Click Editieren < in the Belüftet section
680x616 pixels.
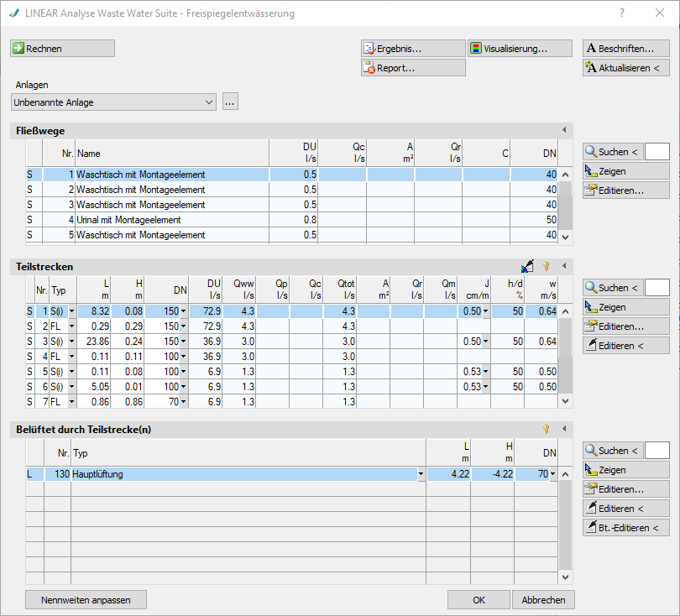click(625, 509)
